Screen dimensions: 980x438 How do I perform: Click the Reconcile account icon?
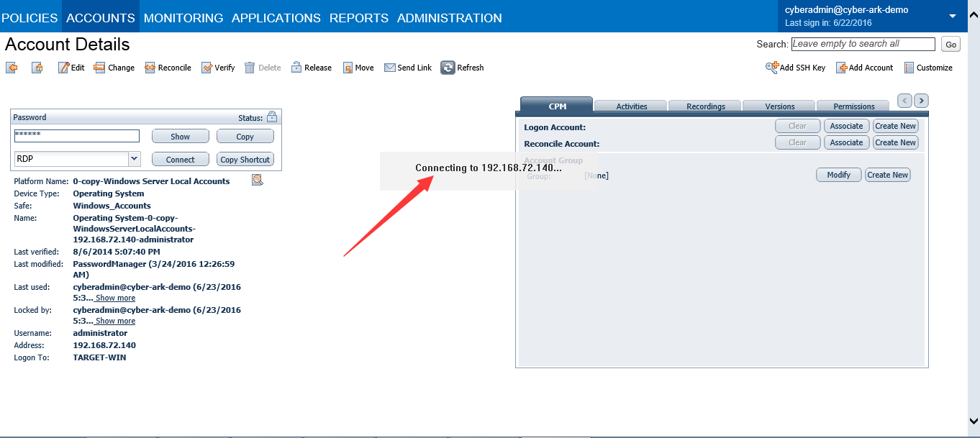(149, 67)
